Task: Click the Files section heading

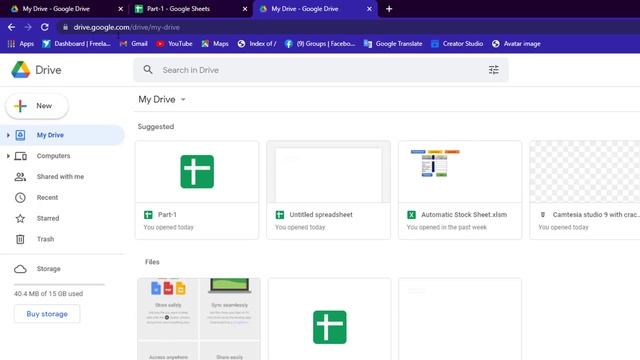Action: [152, 262]
